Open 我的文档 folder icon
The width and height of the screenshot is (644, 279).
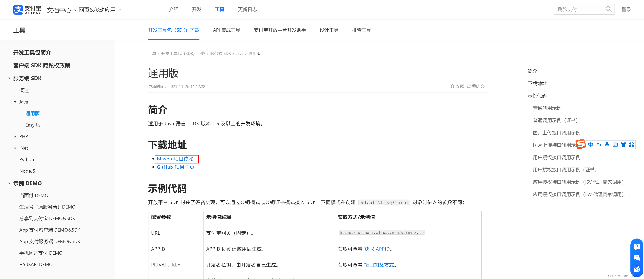coord(469,86)
